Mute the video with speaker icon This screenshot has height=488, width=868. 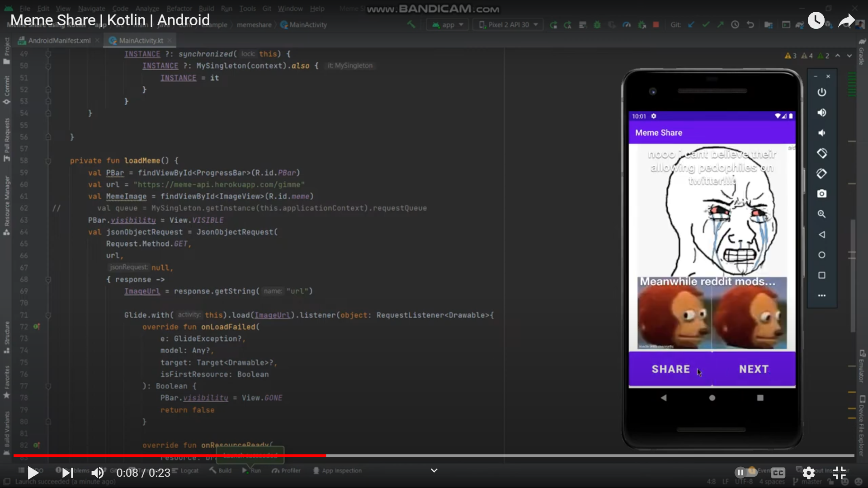[x=98, y=473]
